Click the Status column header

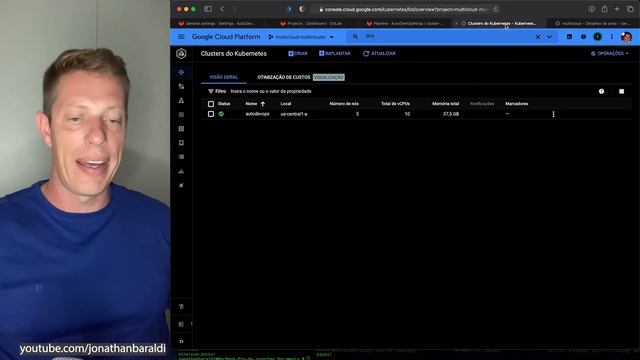tap(224, 104)
